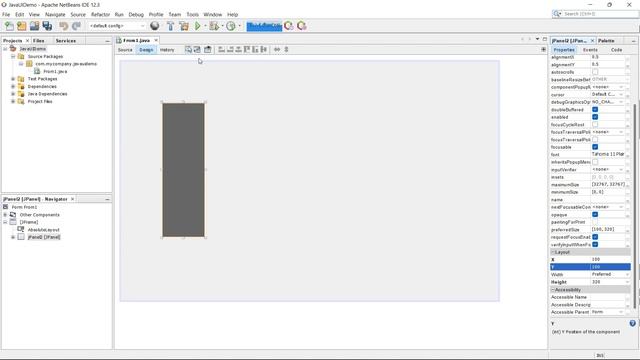The image size is (640, 360).
Task: Click the search magnifier icon at top right
Action: click(x=557, y=14)
